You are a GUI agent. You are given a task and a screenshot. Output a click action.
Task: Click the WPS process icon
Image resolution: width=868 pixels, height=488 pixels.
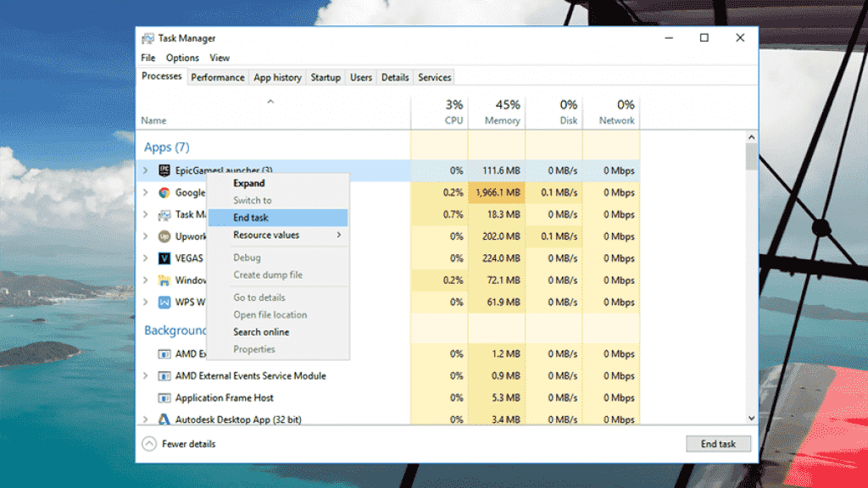coord(165,302)
